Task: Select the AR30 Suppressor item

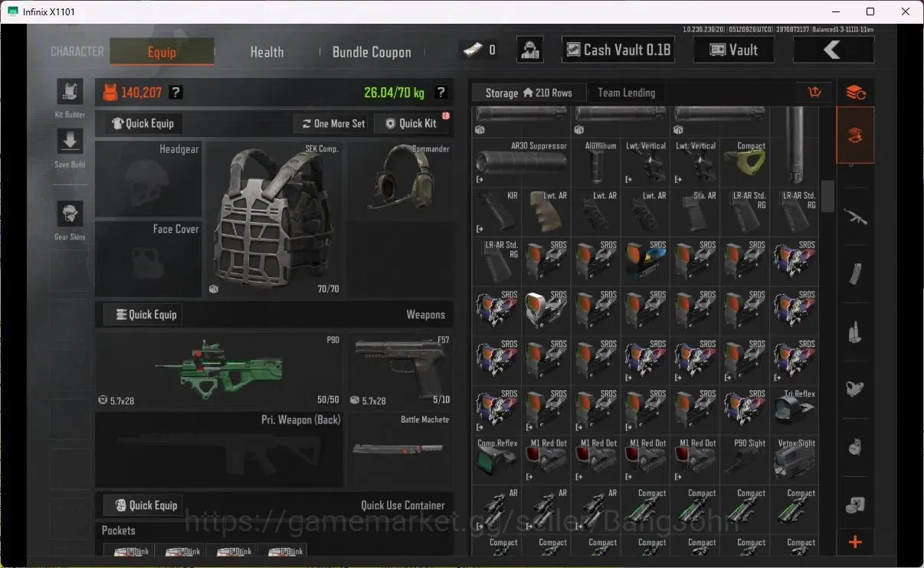Action: pos(522,162)
